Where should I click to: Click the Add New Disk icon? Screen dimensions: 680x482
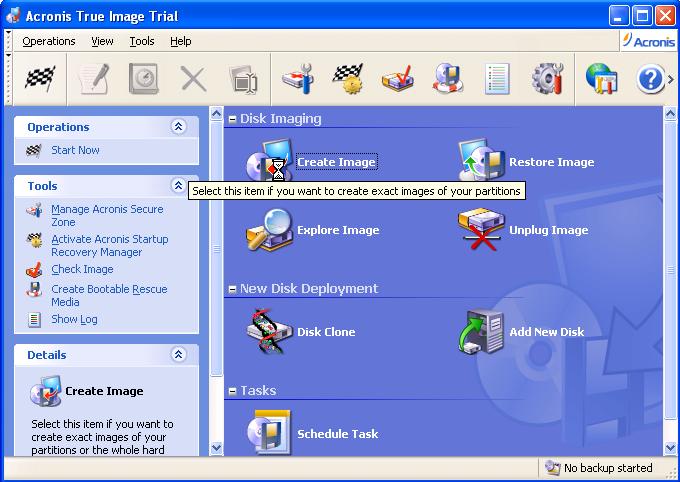[480, 331]
